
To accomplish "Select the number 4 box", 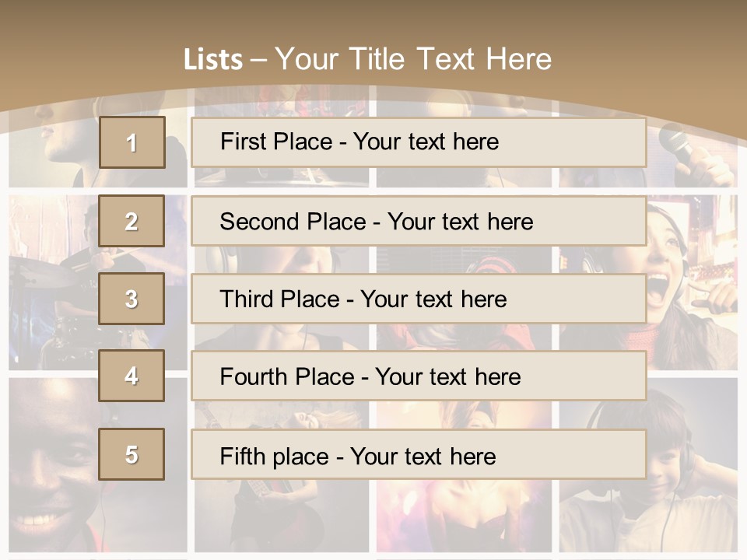I will click(x=132, y=376).
